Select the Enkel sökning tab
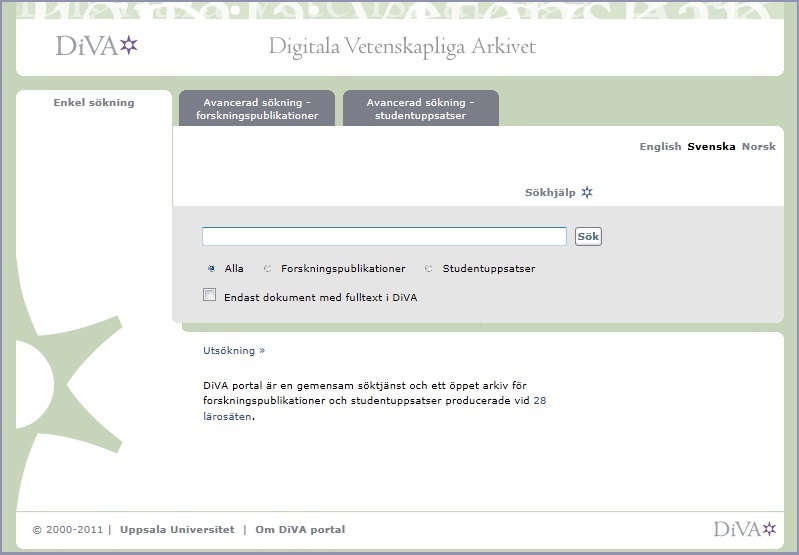 pos(94,102)
